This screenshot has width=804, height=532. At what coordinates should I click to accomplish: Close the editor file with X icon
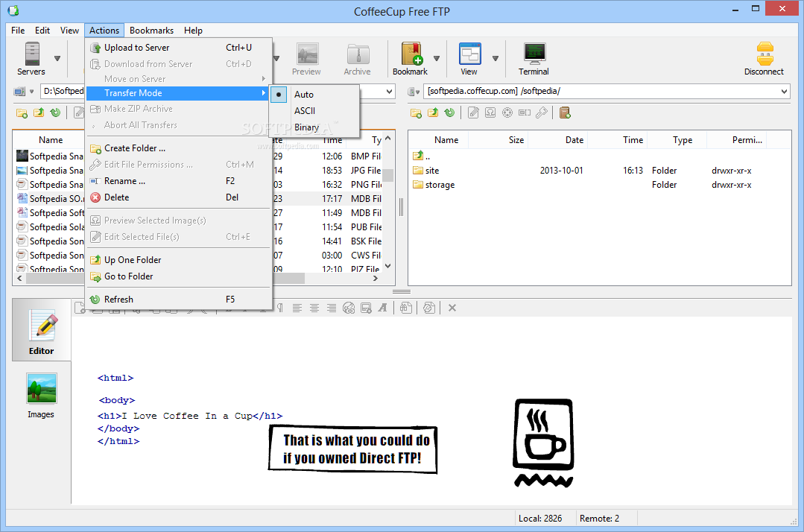point(452,308)
